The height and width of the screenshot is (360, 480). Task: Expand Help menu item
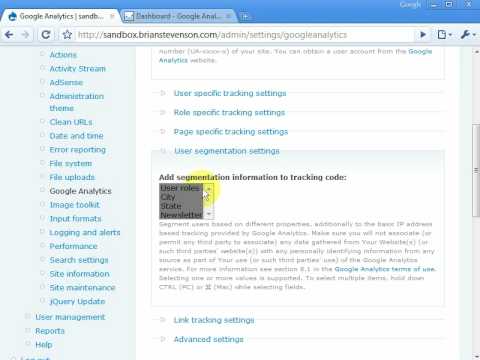tap(44, 345)
